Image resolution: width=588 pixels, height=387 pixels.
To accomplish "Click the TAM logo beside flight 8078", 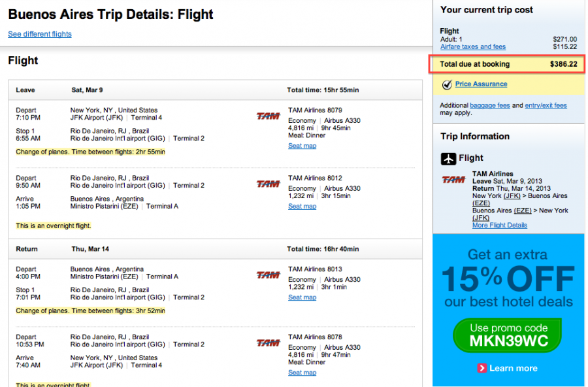I will coord(268,343).
